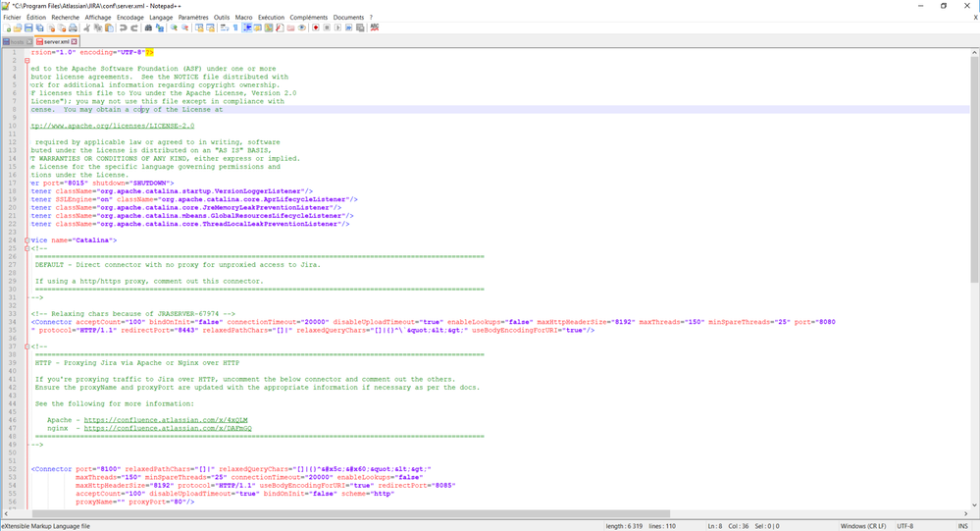Open the confluence 4xQLM Apache link
Image resolution: width=980 pixels, height=531 pixels.
tap(166, 420)
